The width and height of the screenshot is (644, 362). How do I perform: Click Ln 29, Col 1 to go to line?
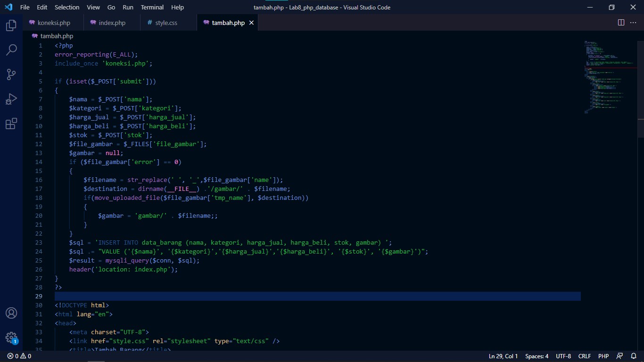pyautogui.click(x=504, y=356)
